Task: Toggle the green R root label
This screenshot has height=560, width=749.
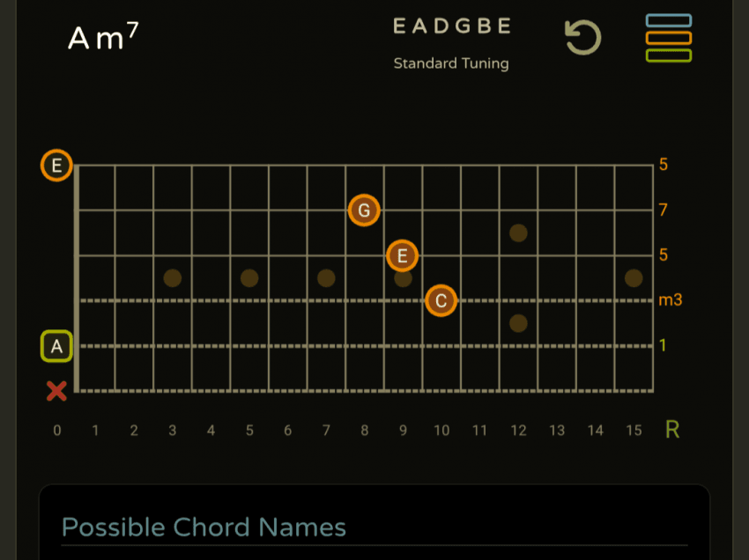Action: tap(672, 430)
